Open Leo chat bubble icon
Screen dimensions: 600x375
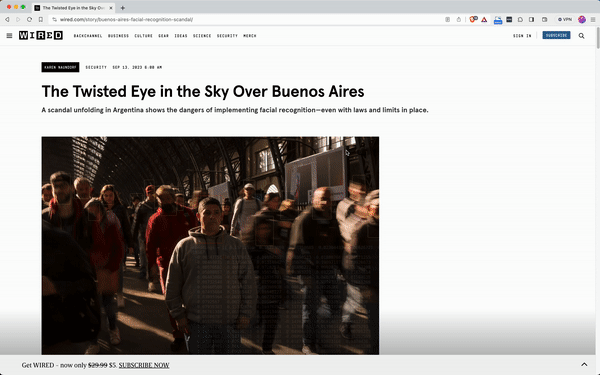[520, 20]
